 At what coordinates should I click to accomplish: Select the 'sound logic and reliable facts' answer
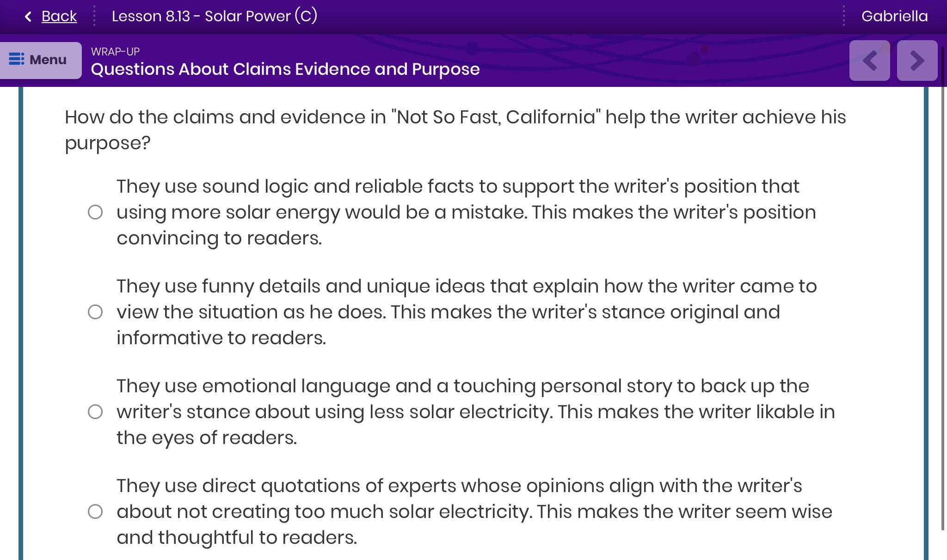click(x=95, y=213)
